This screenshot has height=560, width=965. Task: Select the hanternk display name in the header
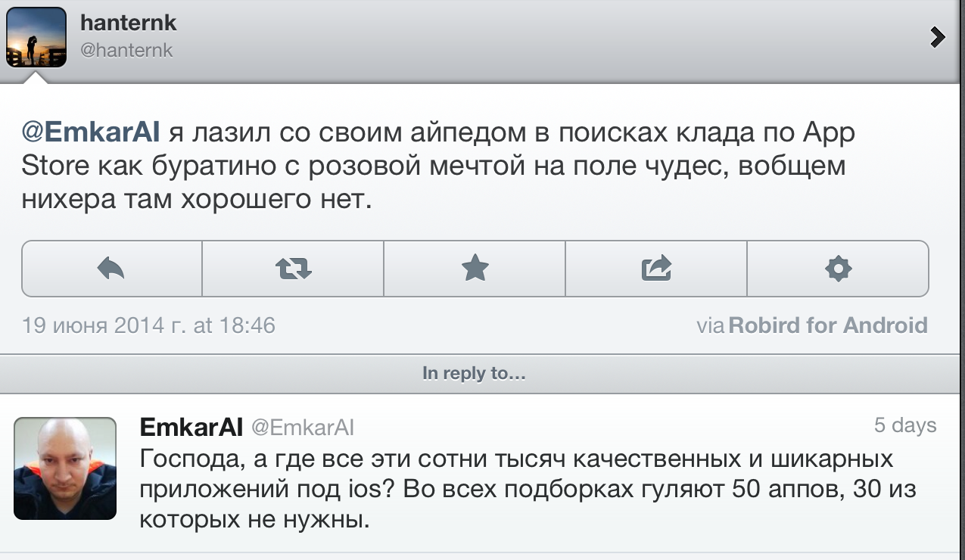pyautogui.click(x=129, y=23)
